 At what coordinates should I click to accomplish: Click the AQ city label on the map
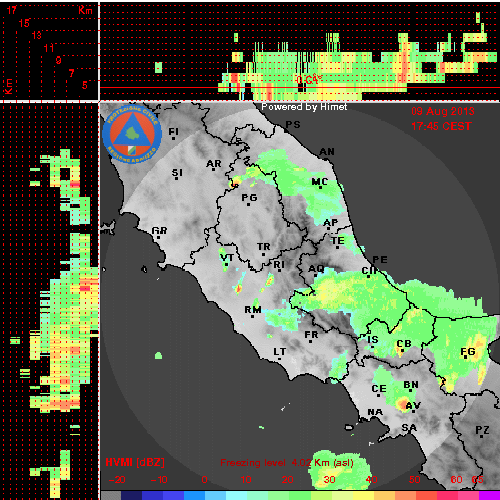point(316,269)
